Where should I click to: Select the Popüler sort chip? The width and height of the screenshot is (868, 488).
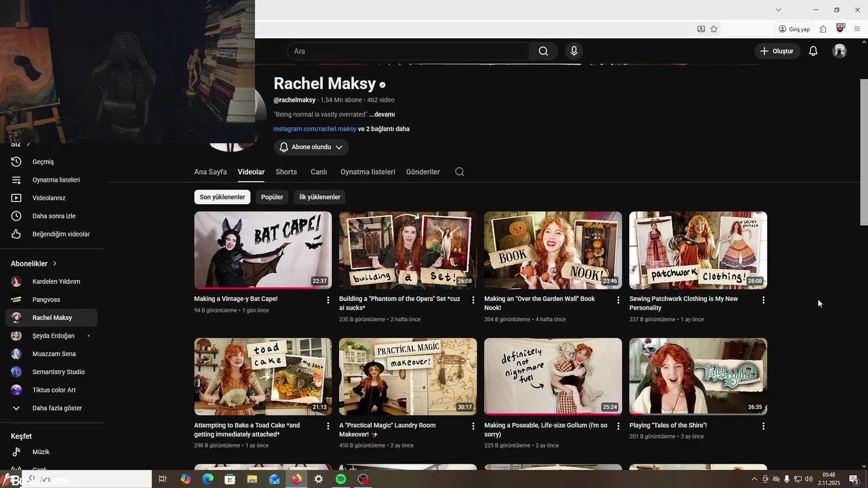click(272, 197)
